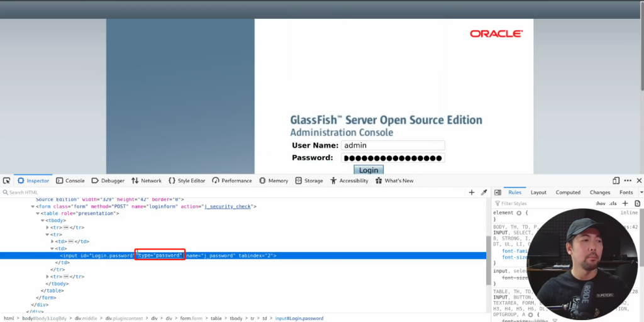Switch to the Inspector tab
Image resolution: width=644 pixels, height=322 pixels.
[x=33, y=180]
